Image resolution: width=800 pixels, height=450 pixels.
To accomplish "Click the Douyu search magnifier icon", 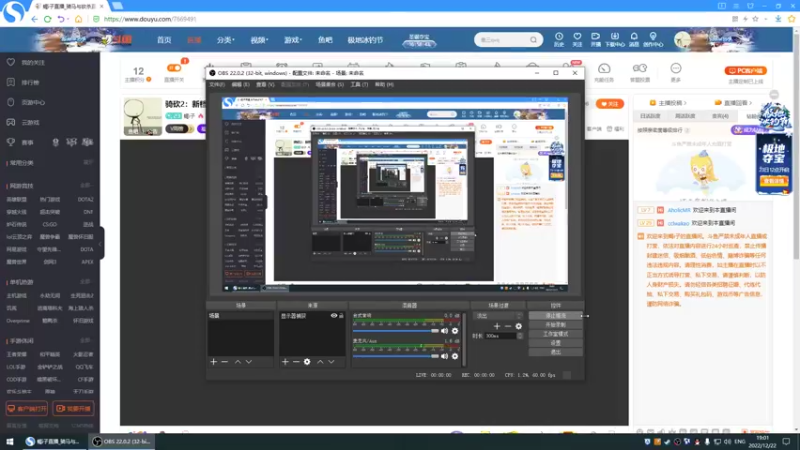I will pos(533,40).
